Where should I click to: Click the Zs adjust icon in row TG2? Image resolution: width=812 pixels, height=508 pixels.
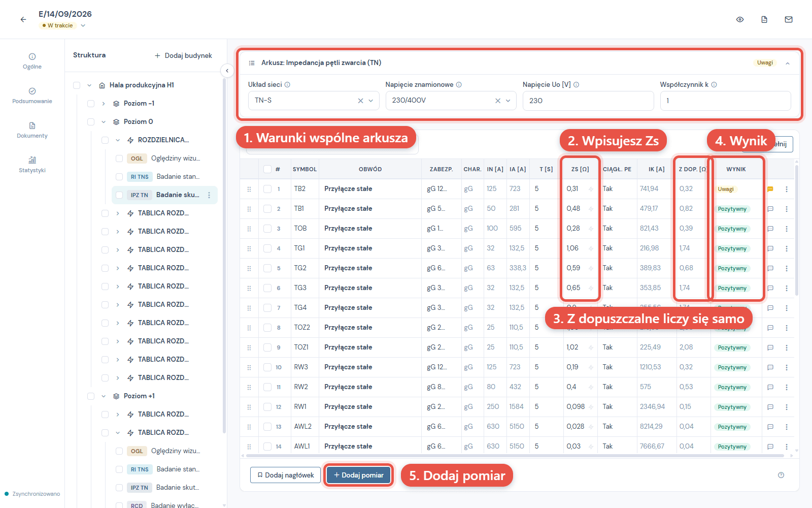[591, 268]
